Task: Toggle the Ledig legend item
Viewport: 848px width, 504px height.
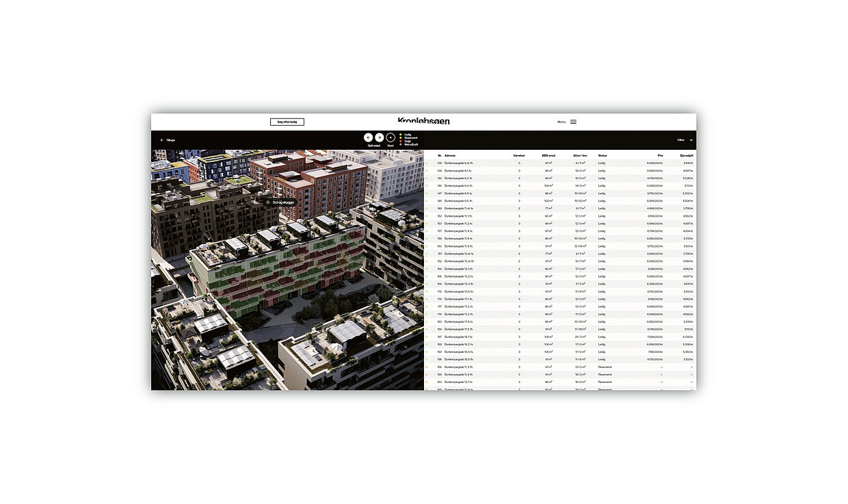Action: 408,135
